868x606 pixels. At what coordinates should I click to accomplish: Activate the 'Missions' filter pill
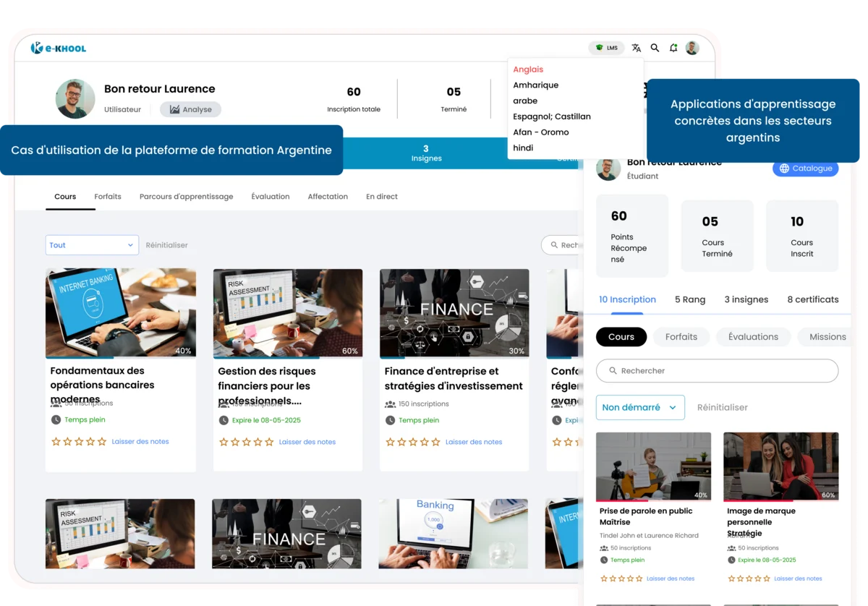(x=829, y=336)
